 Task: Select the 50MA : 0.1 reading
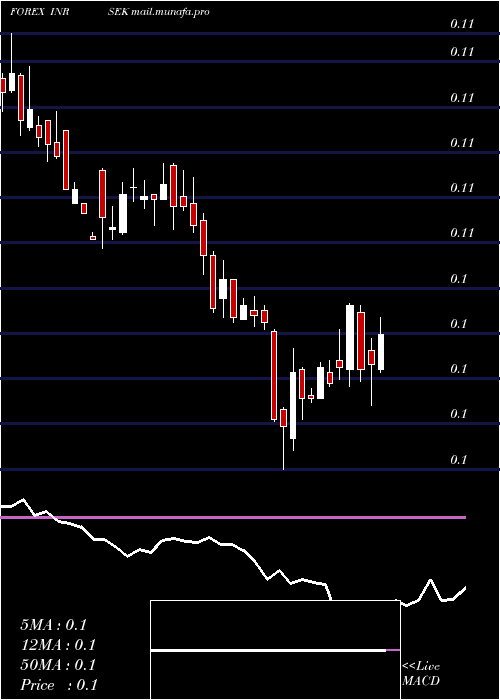click(58, 665)
